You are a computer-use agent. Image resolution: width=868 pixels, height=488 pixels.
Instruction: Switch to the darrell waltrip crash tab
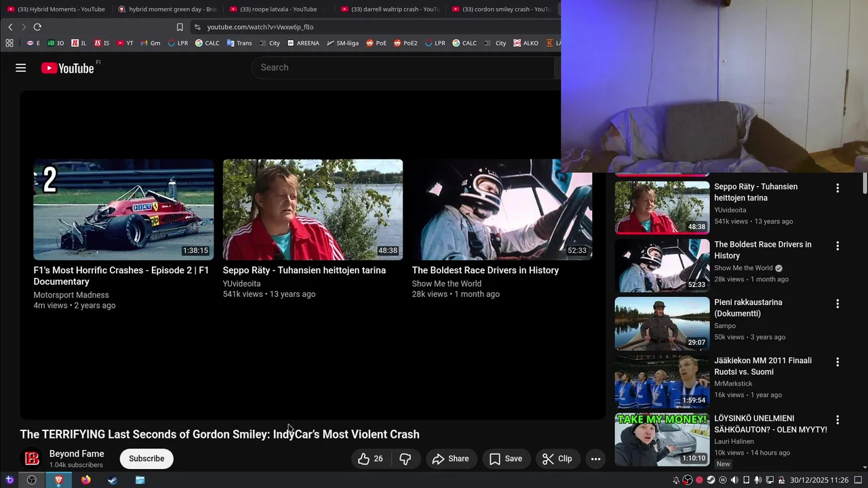click(x=389, y=9)
